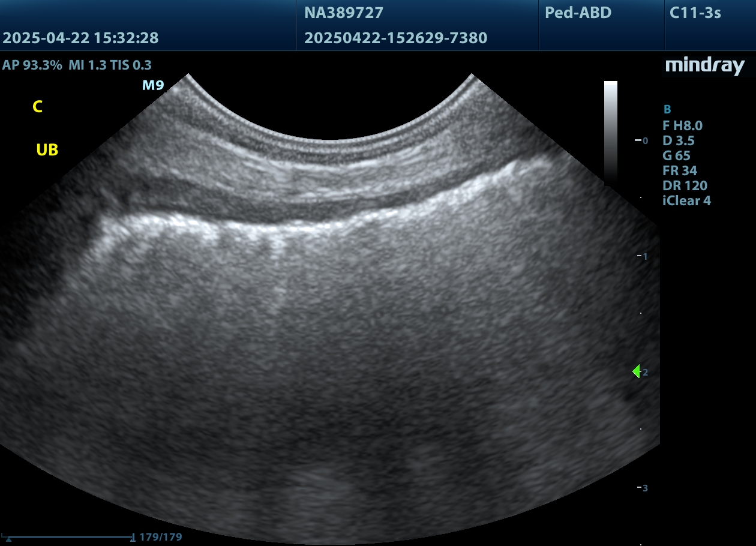756x546 pixels.
Task: Open the Ped-ABD exam preset
Action: 578,13
